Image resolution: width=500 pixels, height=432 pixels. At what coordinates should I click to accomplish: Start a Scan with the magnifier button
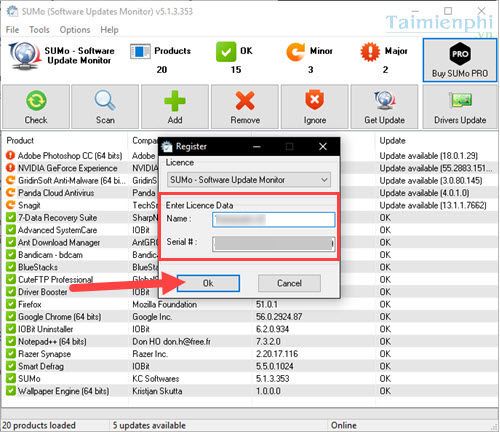click(x=105, y=107)
